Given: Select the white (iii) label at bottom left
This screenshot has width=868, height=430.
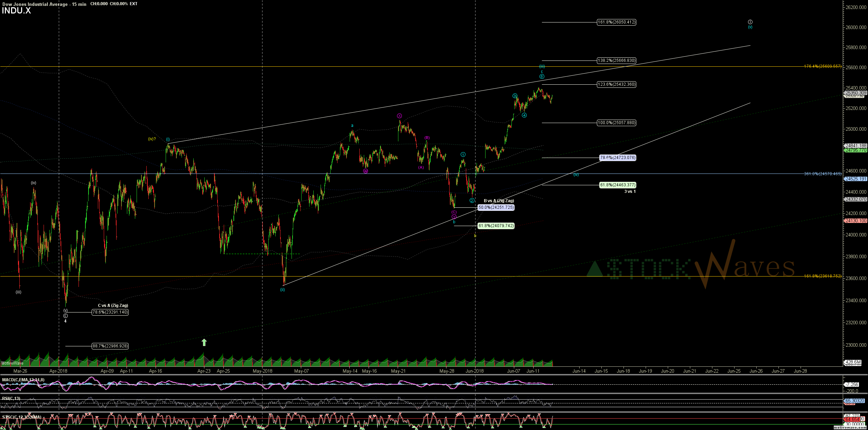Looking at the screenshot, I should click(18, 292).
